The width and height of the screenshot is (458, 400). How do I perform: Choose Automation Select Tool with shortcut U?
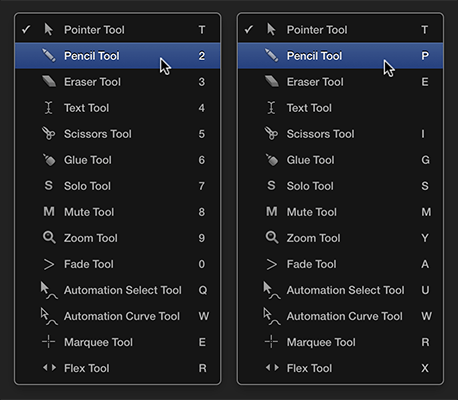[x=340, y=290]
